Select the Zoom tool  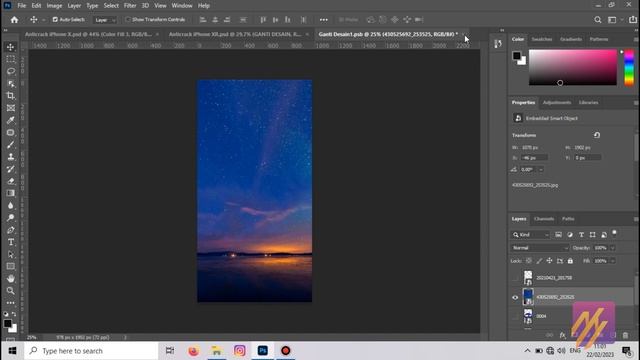point(11,291)
